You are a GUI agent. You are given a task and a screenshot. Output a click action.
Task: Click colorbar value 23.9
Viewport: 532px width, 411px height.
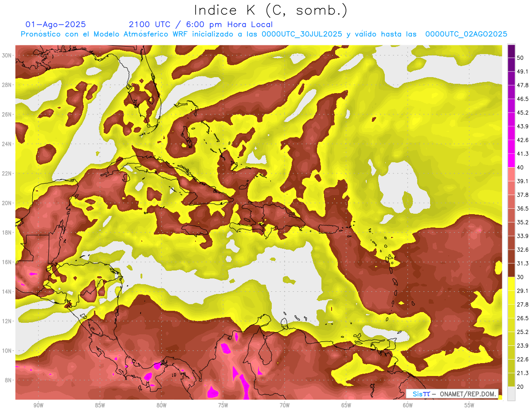523,346
